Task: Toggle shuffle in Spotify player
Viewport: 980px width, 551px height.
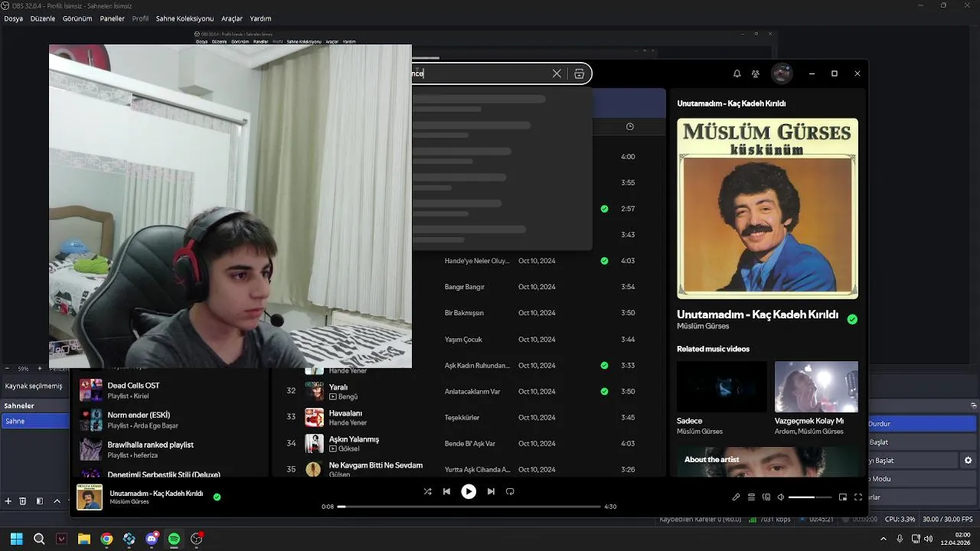Action: click(427, 491)
